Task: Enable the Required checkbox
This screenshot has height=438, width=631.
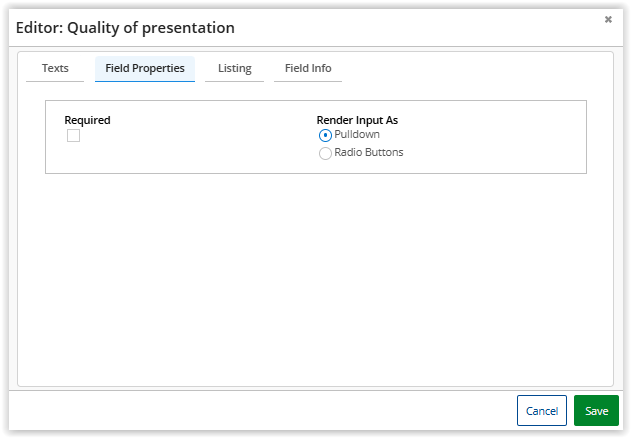Action: (73, 136)
